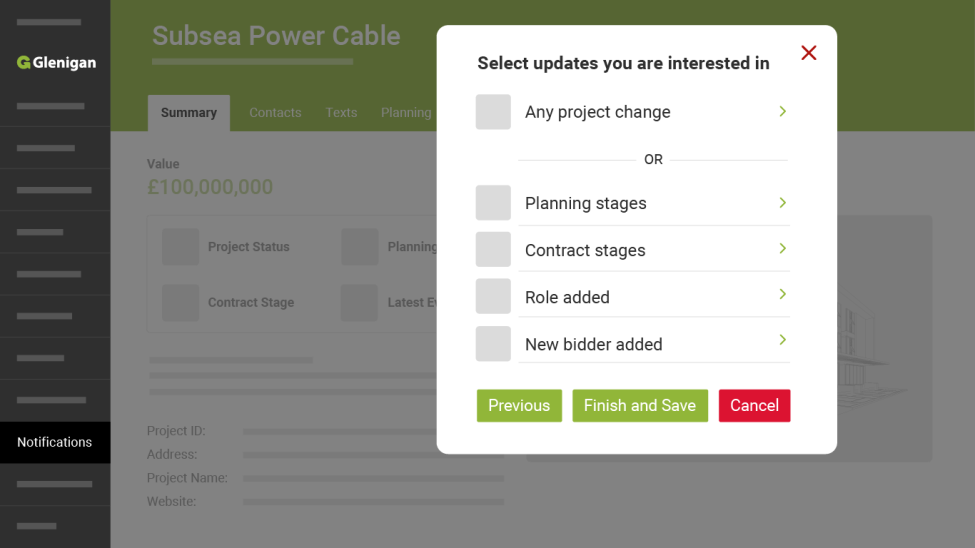Expand New bidder added chevron

point(782,341)
